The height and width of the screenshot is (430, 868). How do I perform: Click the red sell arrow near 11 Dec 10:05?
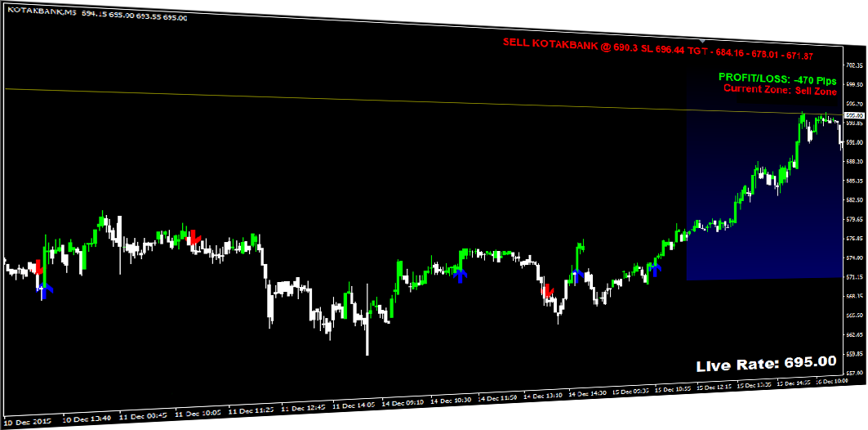pos(194,237)
